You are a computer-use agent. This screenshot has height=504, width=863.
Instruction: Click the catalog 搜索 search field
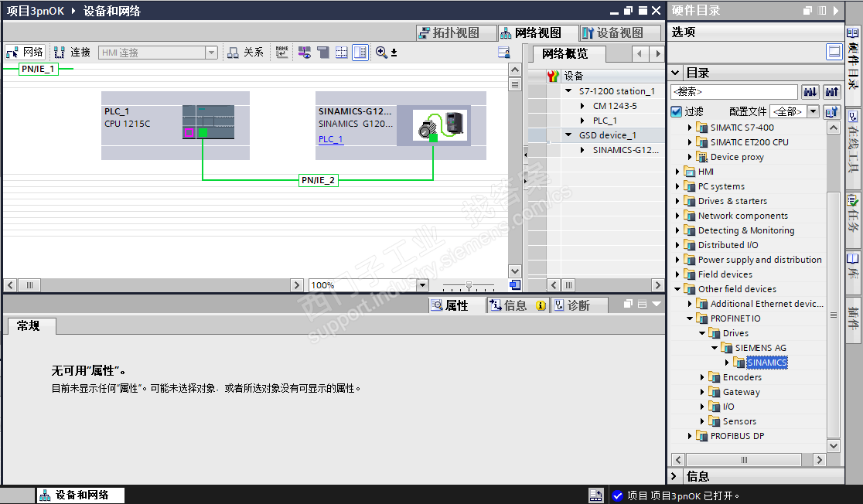[734, 92]
